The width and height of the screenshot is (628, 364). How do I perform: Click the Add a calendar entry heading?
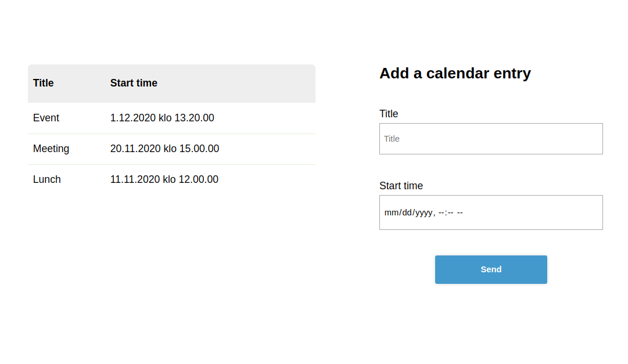tap(455, 73)
